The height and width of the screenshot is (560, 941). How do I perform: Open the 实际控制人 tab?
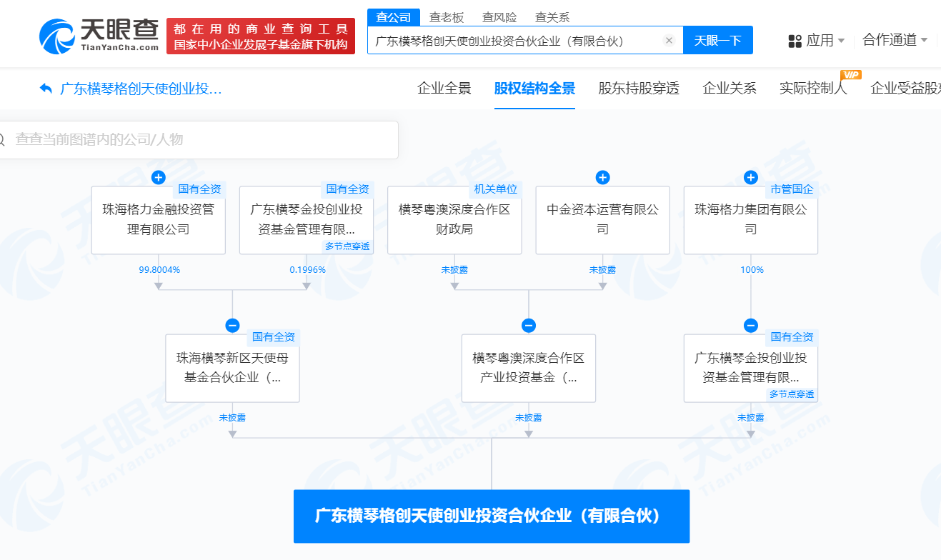point(813,89)
